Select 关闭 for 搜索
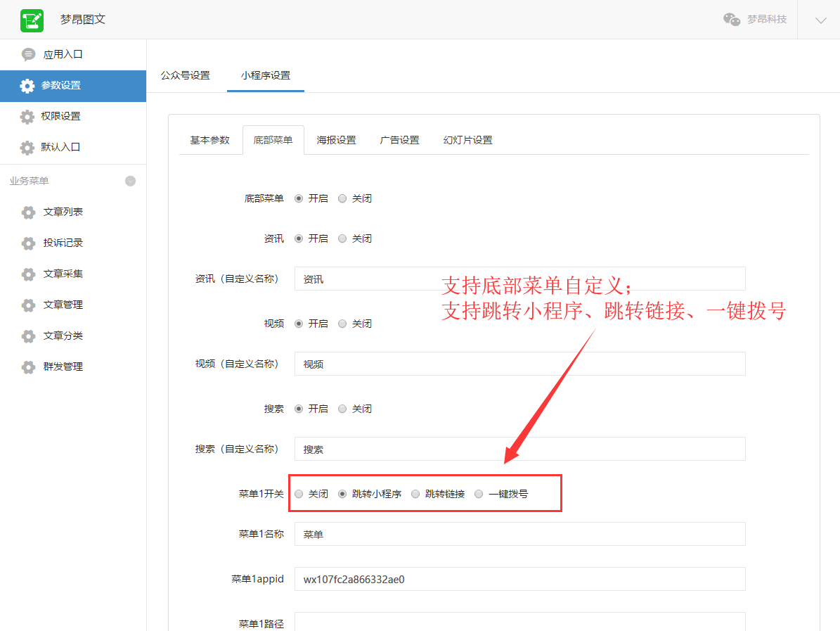The image size is (840, 631). (342, 409)
